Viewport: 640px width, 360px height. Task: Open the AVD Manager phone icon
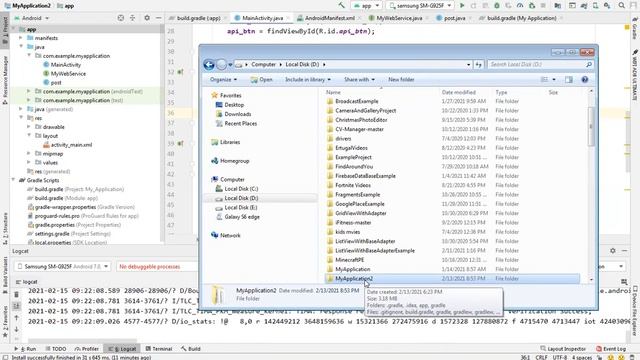coord(596,6)
